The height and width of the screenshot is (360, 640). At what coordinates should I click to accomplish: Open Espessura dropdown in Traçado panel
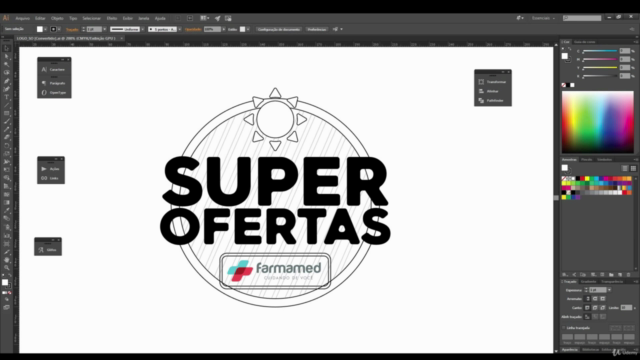(x=609, y=290)
